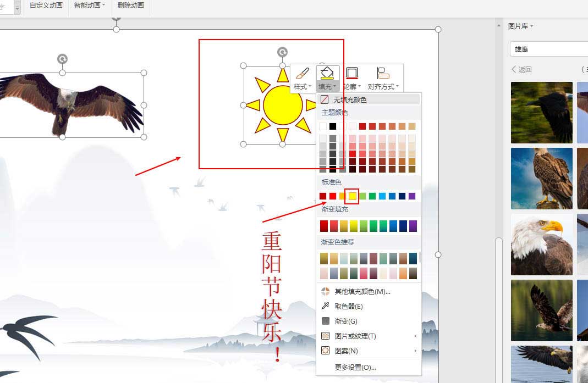Select 取色器(E) eyedropper entry
Viewport: 588px width, 383px height.
(369, 306)
